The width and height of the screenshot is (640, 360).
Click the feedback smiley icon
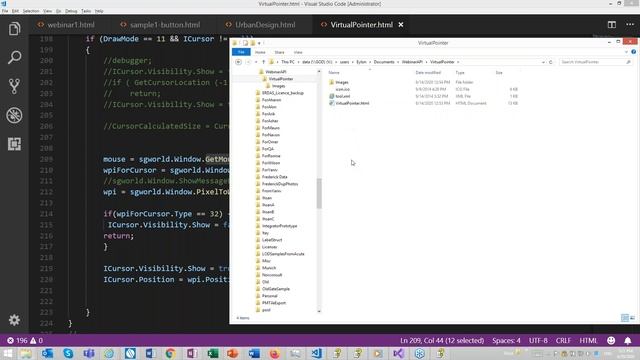point(611,340)
